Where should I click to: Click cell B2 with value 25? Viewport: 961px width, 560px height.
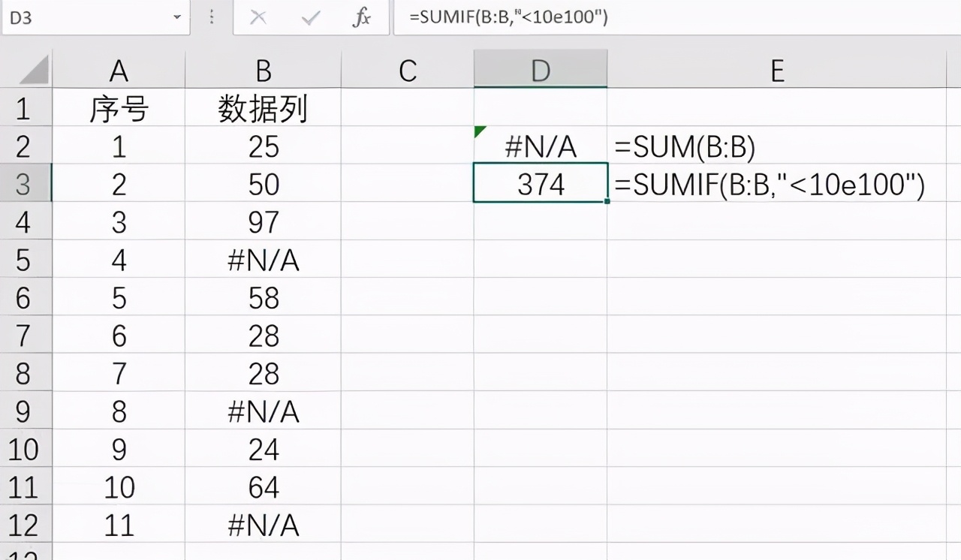pyautogui.click(x=264, y=146)
